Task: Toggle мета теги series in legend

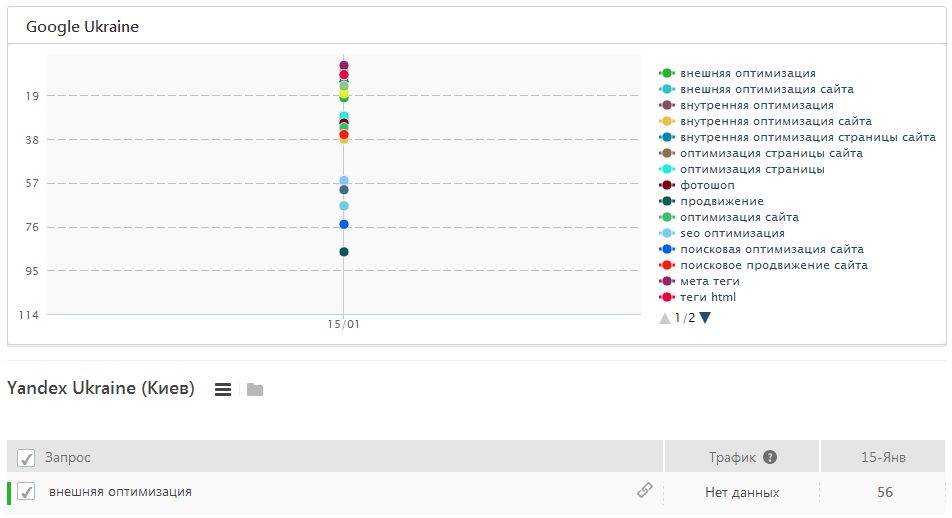Action: 709,281
